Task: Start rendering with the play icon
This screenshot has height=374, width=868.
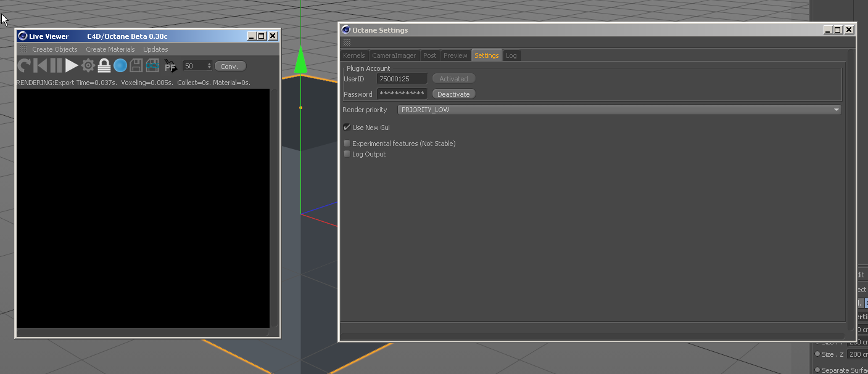Action: click(x=72, y=65)
